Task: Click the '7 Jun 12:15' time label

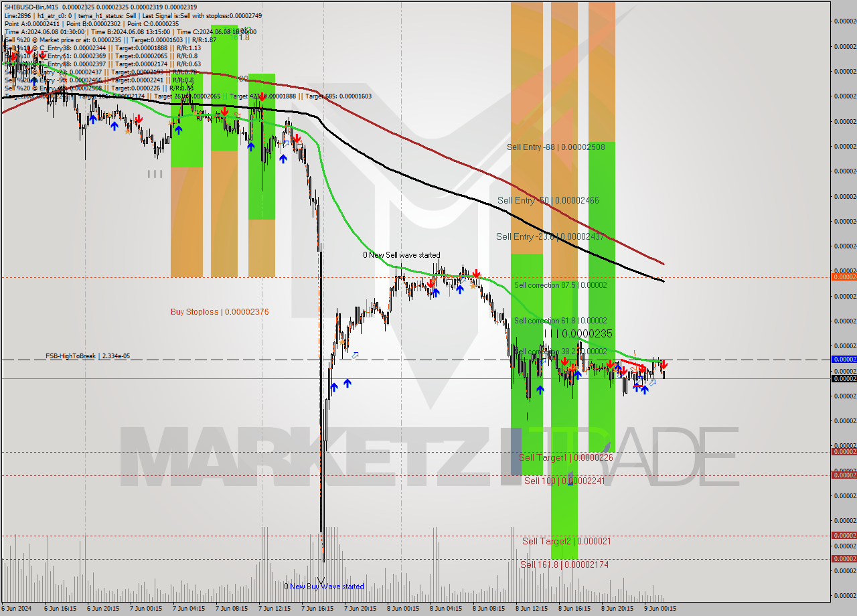Action: (x=276, y=609)
